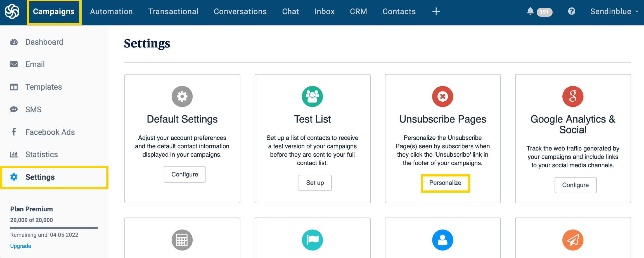Click the Sendinblue logo

(12, 11)
